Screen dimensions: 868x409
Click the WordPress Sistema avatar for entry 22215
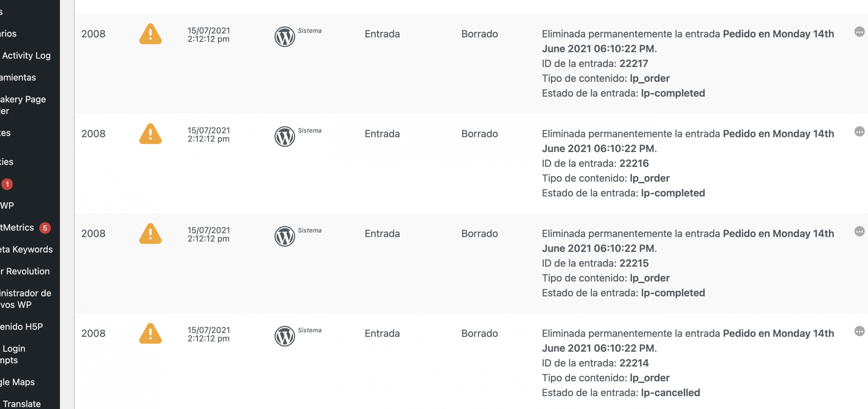(x=285, y=236)
